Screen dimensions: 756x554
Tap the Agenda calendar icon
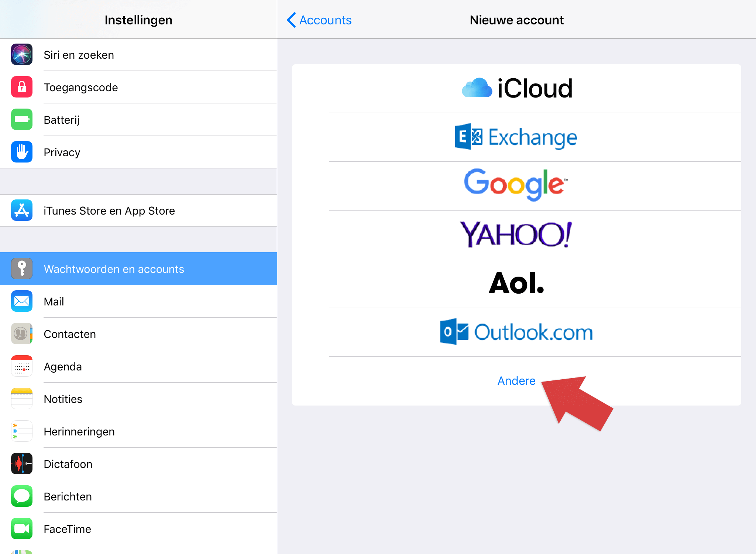coord(22,366)
